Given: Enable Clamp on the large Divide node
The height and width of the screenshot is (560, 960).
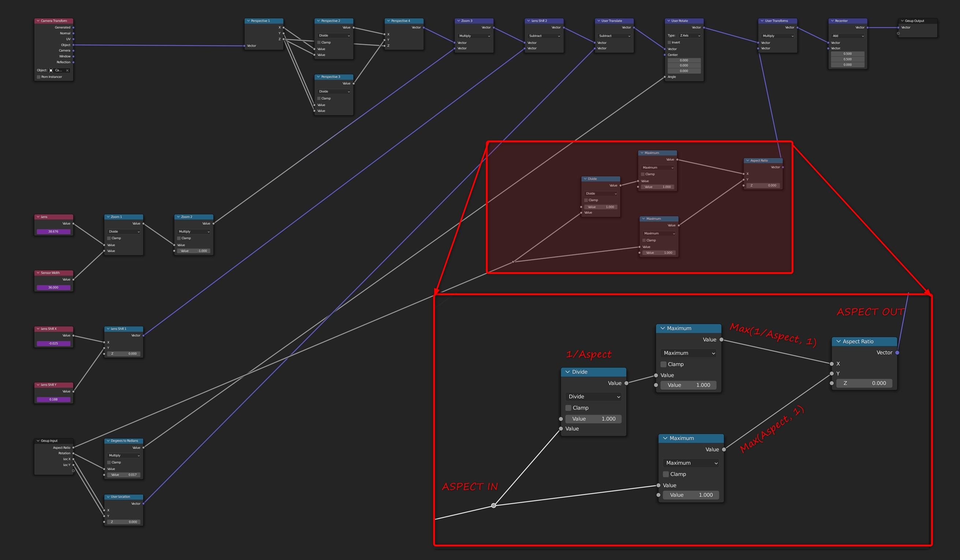Looking at the screenshot, I should tap(568, 408).
